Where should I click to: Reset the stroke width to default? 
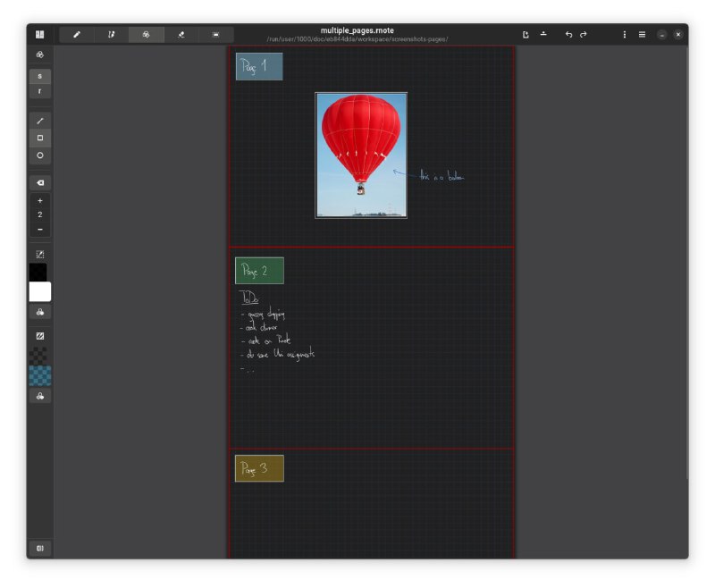click(x=40, y=182)
